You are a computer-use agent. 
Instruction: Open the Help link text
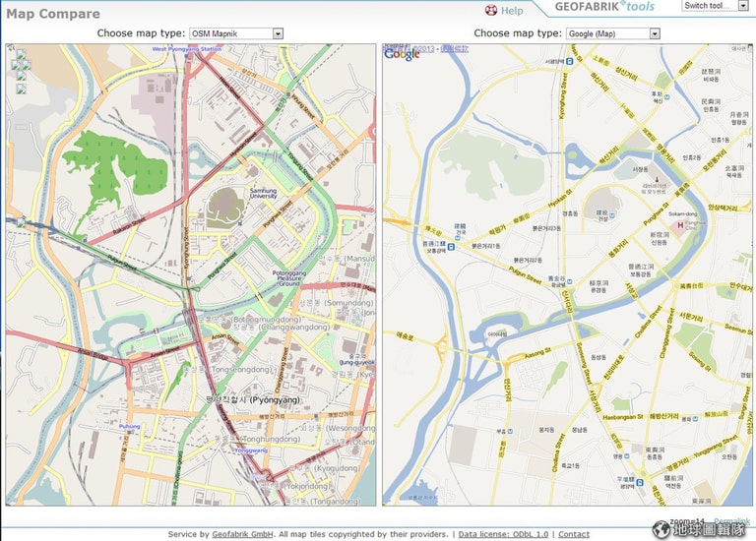click(512, 11)
